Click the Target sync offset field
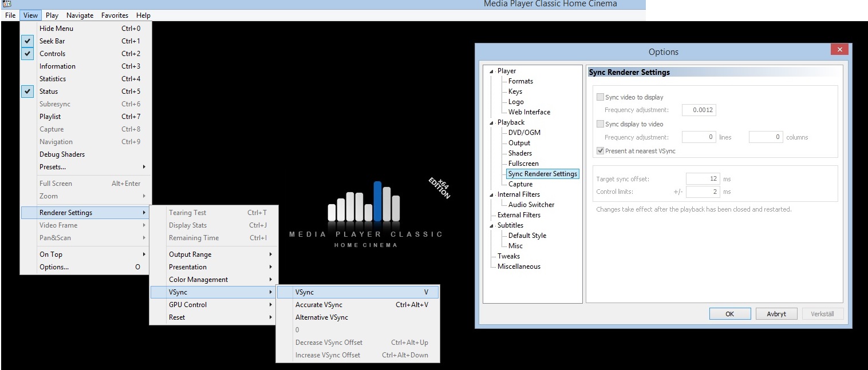 coord(703,179)
